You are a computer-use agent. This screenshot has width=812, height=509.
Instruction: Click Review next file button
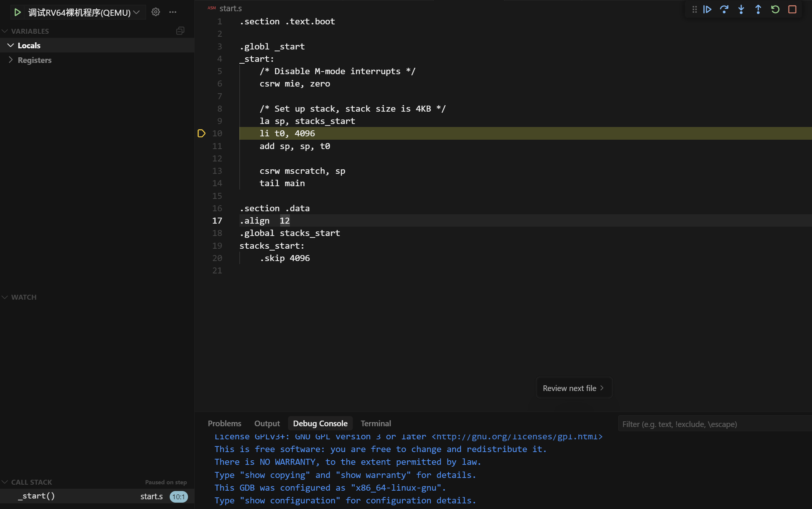(x=574, y=388)
